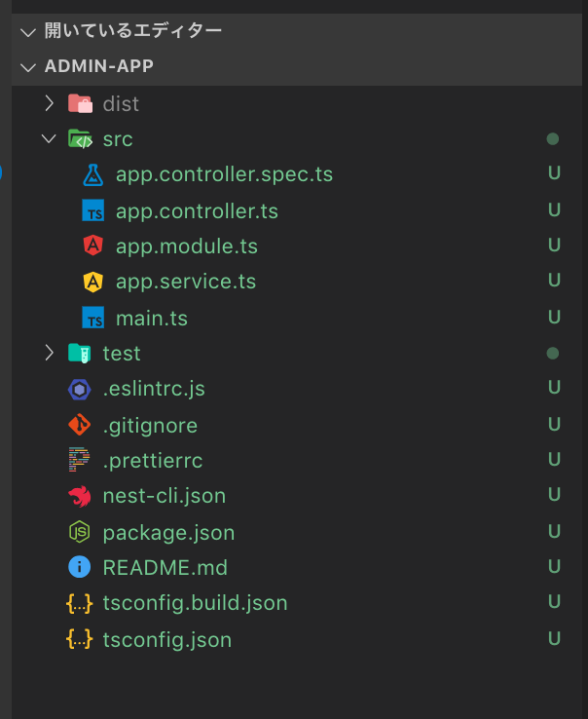Screen dimensions: 588x719
Task: Click the red Angular icon for app.module.ts
Action: click(93, 246)
